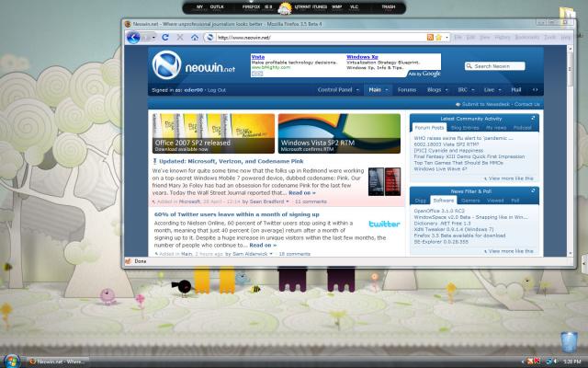Click the Neowin globe logo
This screenshot has height=368, width=588.
[x=166, y=65]
